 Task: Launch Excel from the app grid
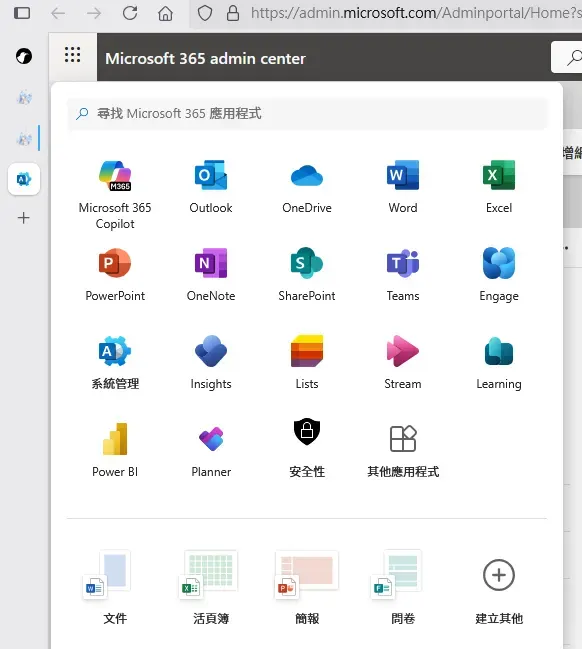pos(499,187)
